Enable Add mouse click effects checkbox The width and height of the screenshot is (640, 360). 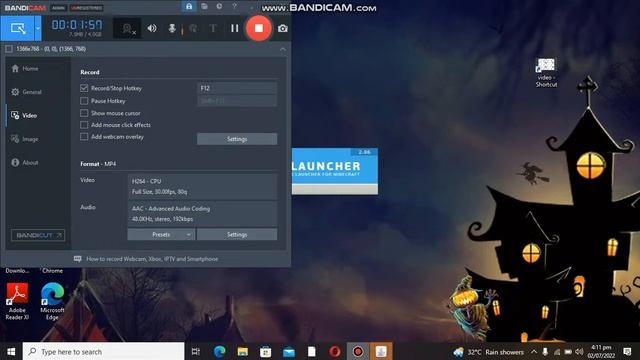84,125
